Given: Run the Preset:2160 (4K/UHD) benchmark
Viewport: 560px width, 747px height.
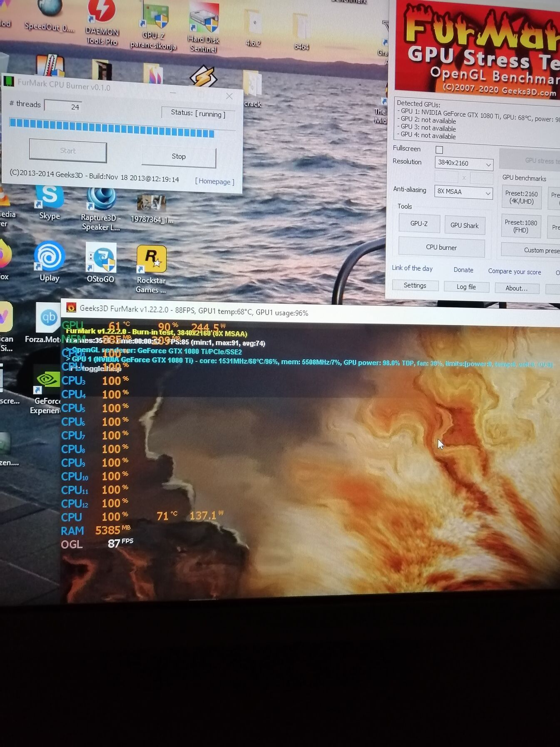Looking at the screenshot, I should pyautogui.click(x=521, y=197).
